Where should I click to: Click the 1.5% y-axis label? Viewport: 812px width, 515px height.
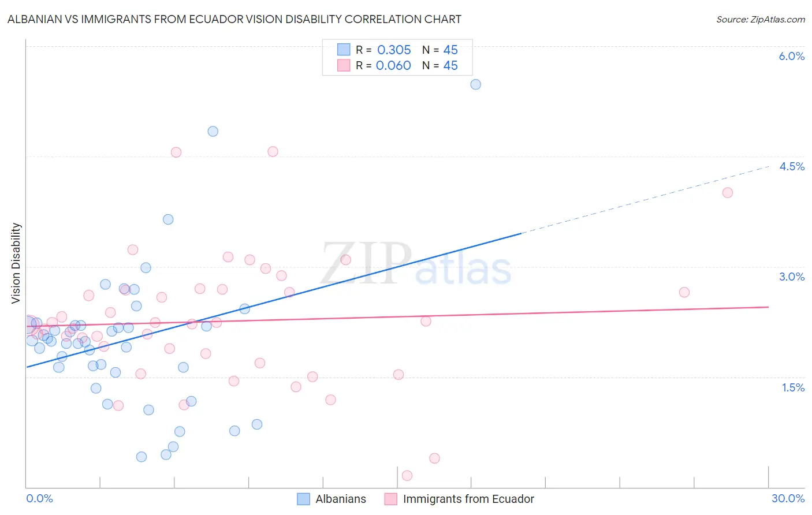793,387
